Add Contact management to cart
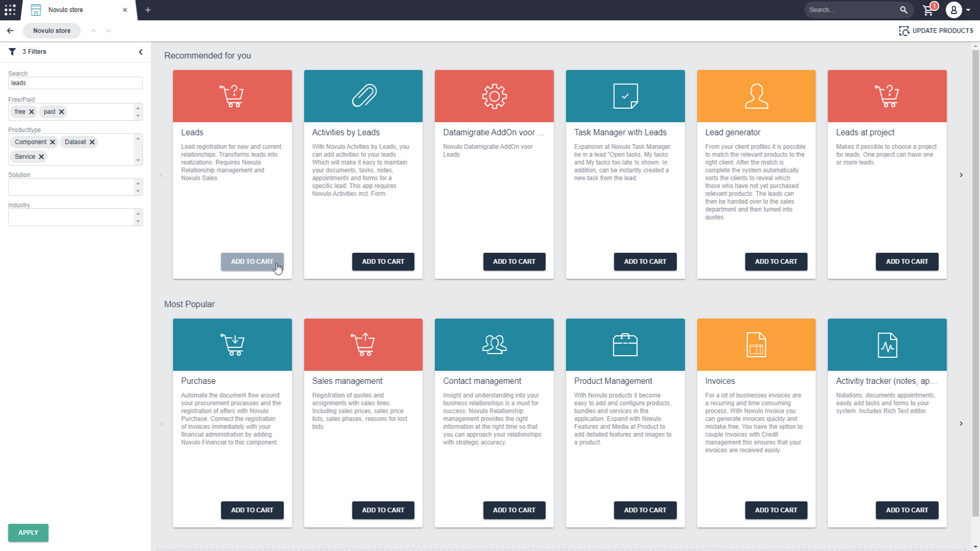This screenshot has width=980, height=551. (514, 510)
